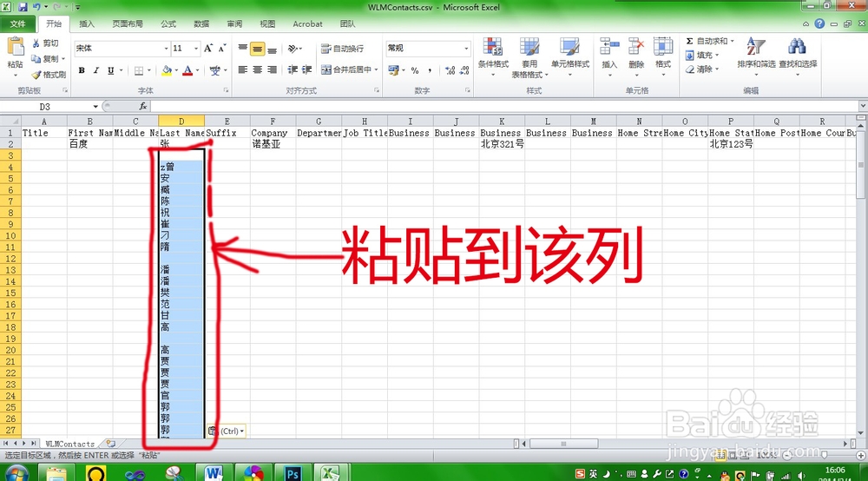Image resolution: width=868 pixels, height=481 pixels.
Task: Click the Save icon in quick access toolbar
Action: [x=23, y=7]
